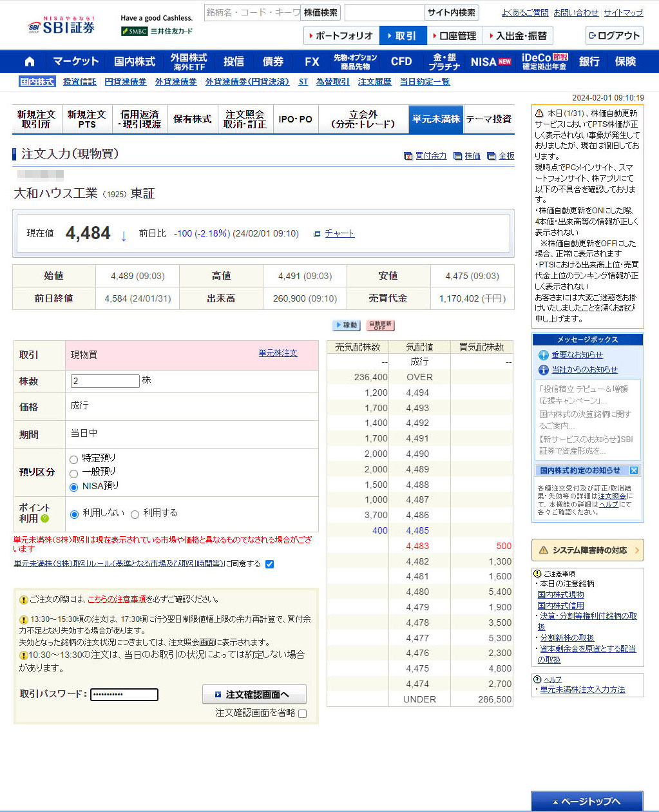This screenshot has width=659, height=812.
Task: Click the 株数 quantity input field
Action: pyautogui.click(x=105, y=381)
